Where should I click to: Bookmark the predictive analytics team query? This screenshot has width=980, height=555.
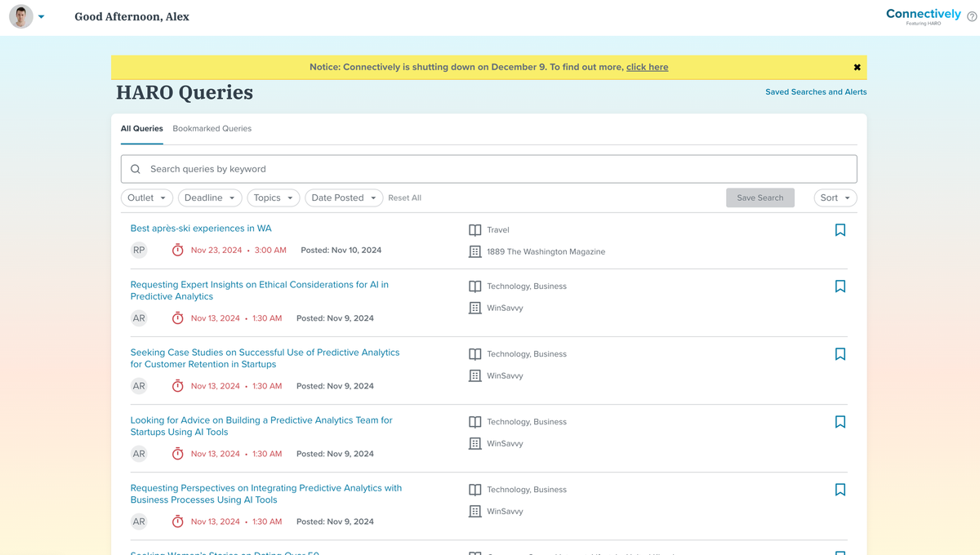(840, 422)
